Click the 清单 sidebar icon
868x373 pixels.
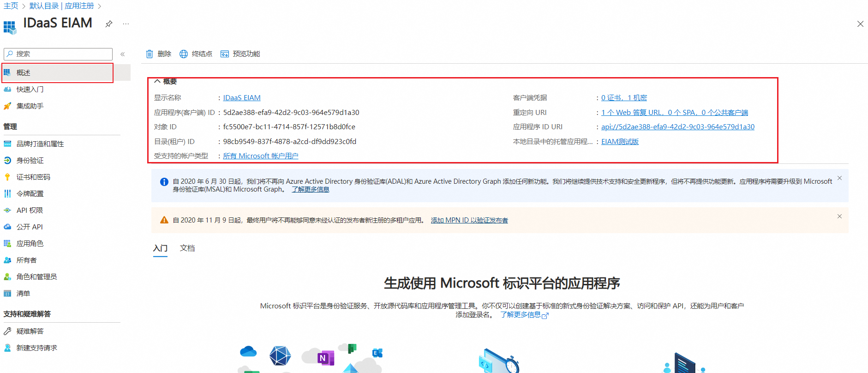7,293
